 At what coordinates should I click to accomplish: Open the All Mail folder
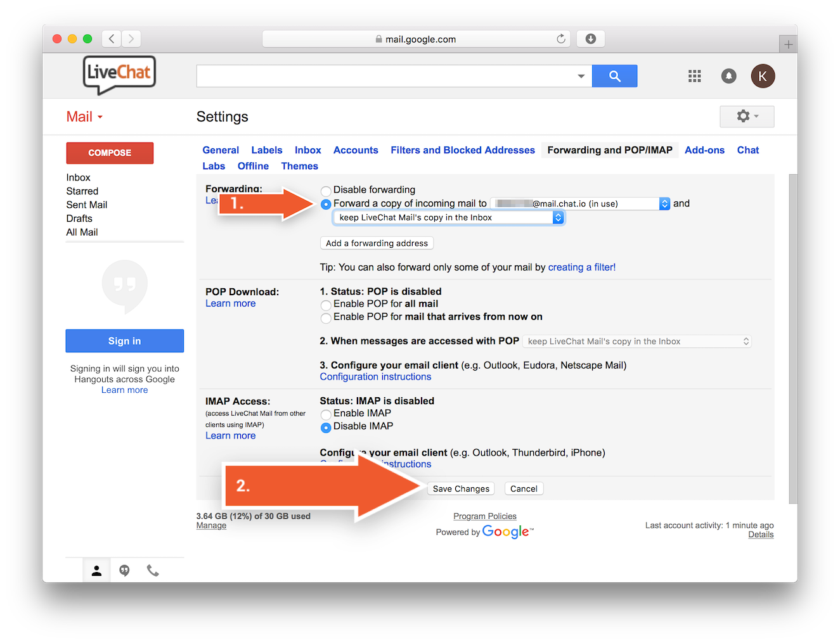click(82, 232)
